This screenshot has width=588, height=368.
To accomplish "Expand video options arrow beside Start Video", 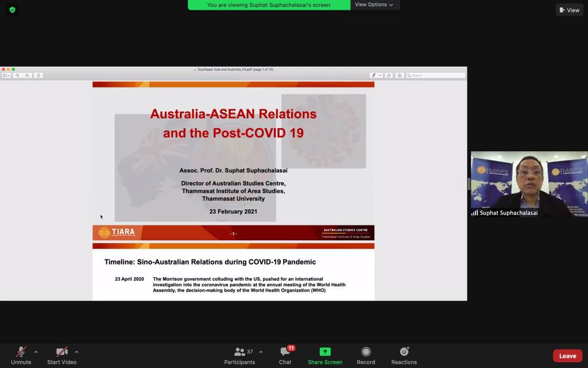I will coord(76,352).
